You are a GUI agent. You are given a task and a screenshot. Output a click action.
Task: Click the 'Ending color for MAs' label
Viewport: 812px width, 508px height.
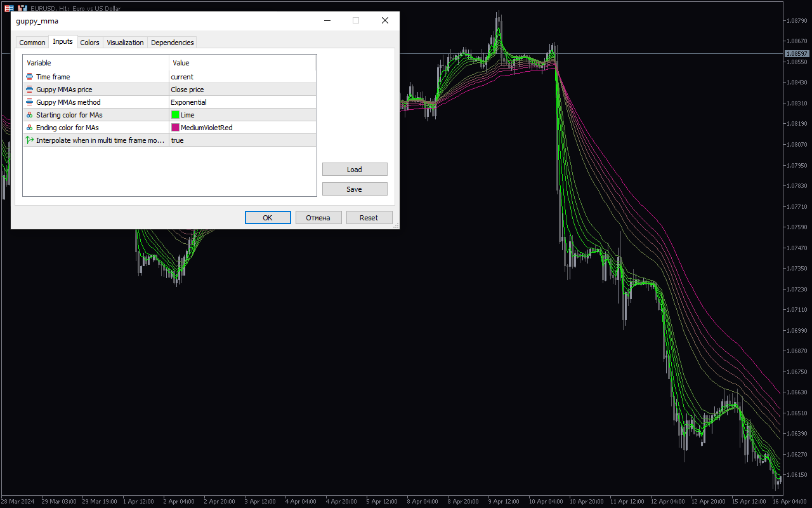tap(67, 128)
